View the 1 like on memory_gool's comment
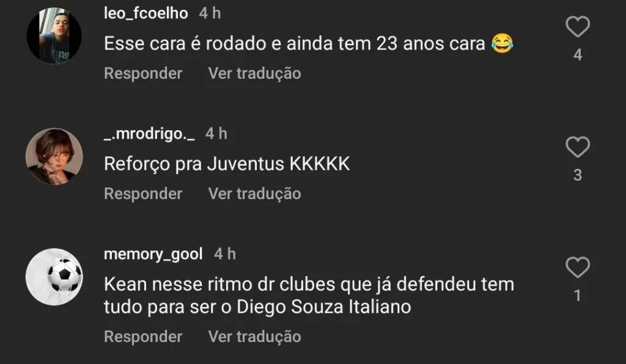 [578, 296]
